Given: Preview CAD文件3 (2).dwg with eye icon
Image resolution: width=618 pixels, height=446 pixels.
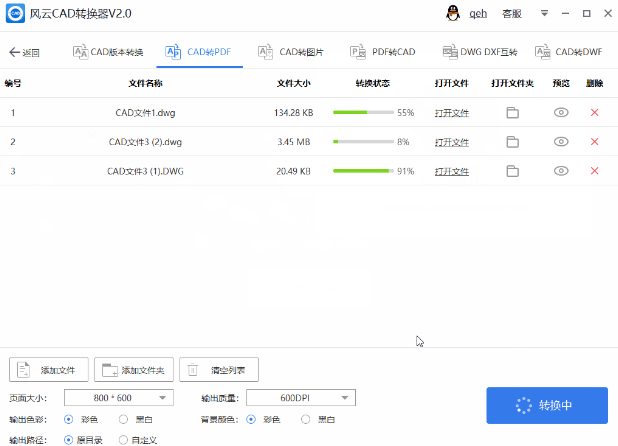Looking at the screenshot, I should 561,141.
